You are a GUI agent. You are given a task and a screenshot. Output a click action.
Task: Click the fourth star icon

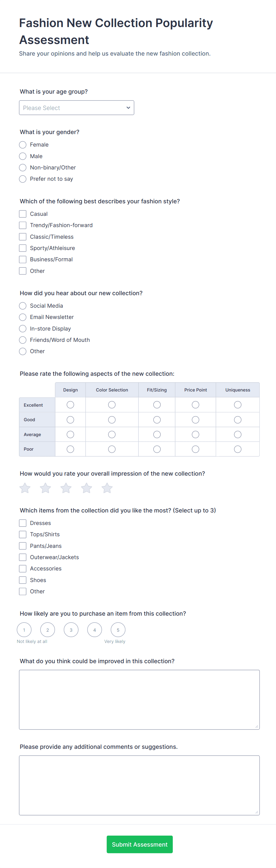[x=86, y=488]
